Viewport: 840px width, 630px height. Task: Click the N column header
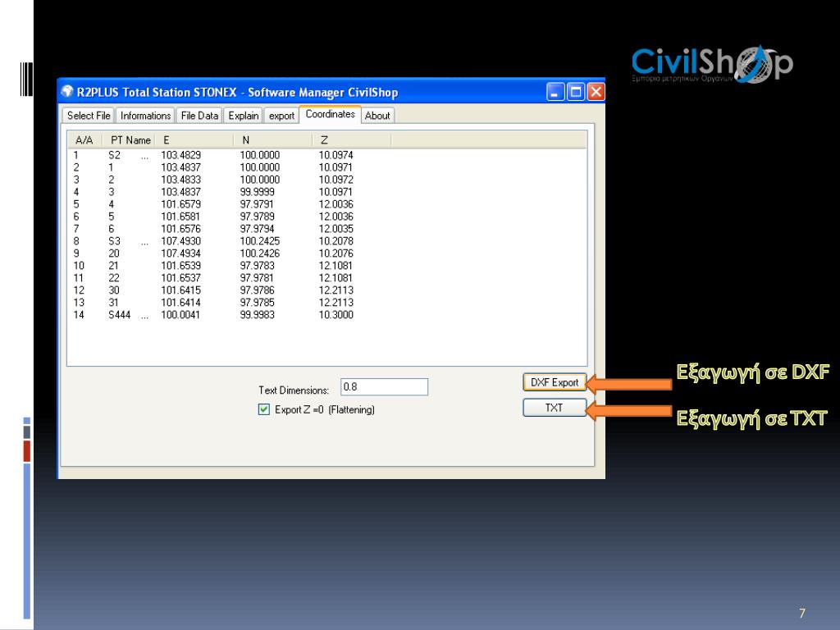coord(273,140)
